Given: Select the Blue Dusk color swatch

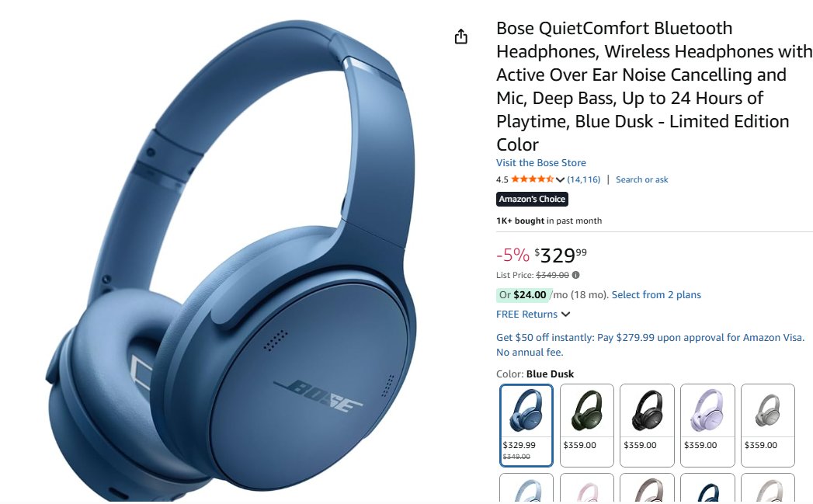Looking at the screenshot, I should click(x=526, y=426).
